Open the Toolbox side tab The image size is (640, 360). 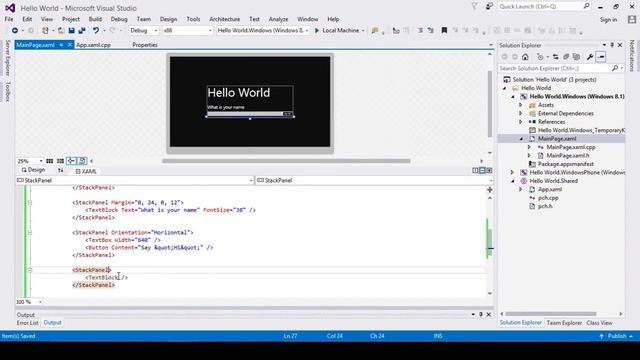click(x=7, y=91)
